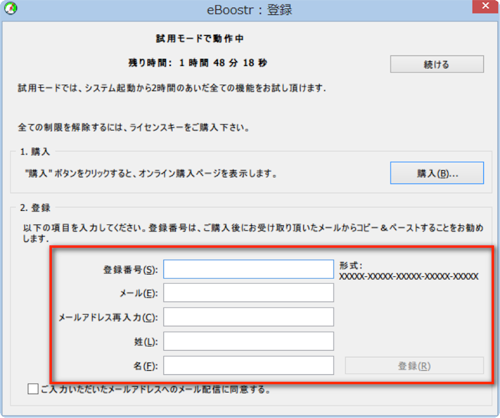Click the 姓(L) label
The height and width of the screenshot is (418, 500).
tap(146, 342)
